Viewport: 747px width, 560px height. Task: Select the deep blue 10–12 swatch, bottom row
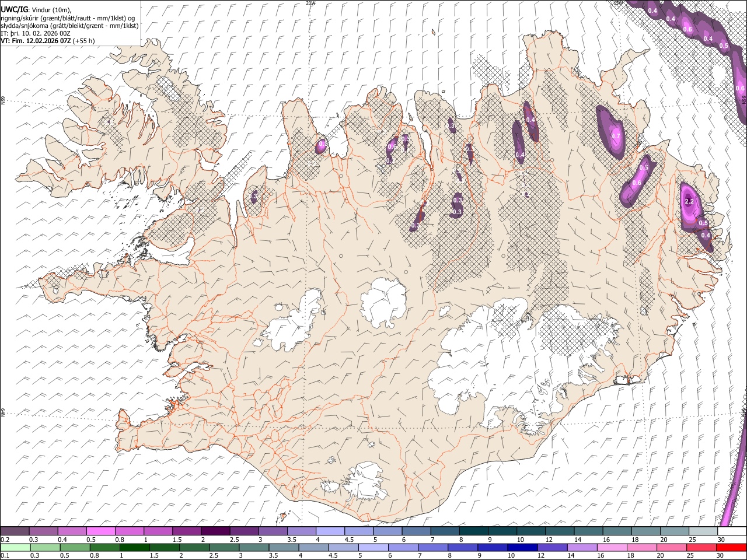pyautogui.click(x=522, y=547)
